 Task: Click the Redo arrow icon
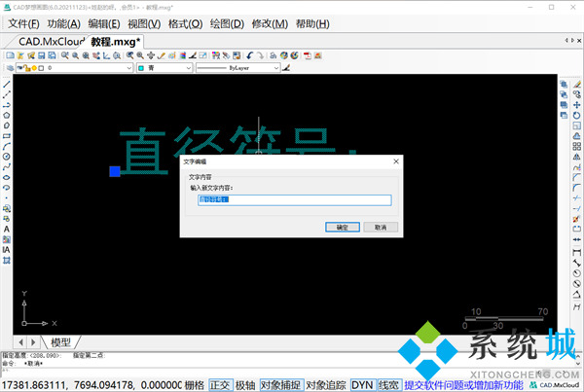click(x=260, y=55)
